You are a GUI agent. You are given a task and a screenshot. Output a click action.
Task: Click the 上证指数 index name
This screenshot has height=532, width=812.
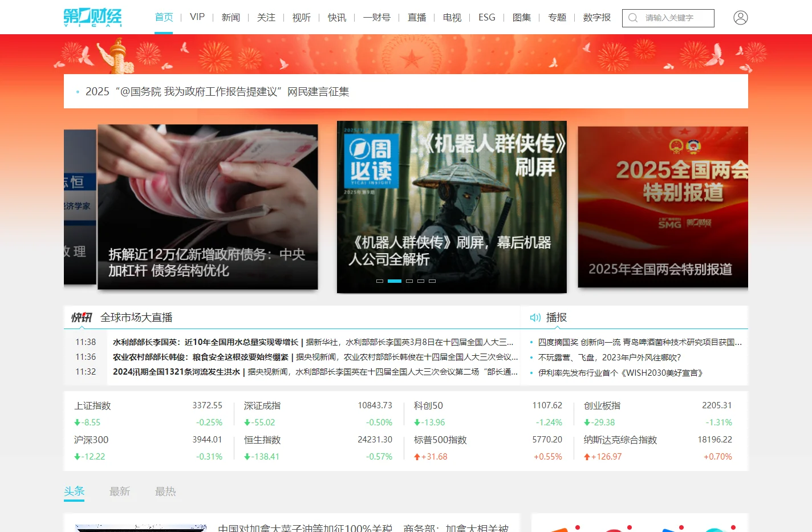(x=92, y=405)
